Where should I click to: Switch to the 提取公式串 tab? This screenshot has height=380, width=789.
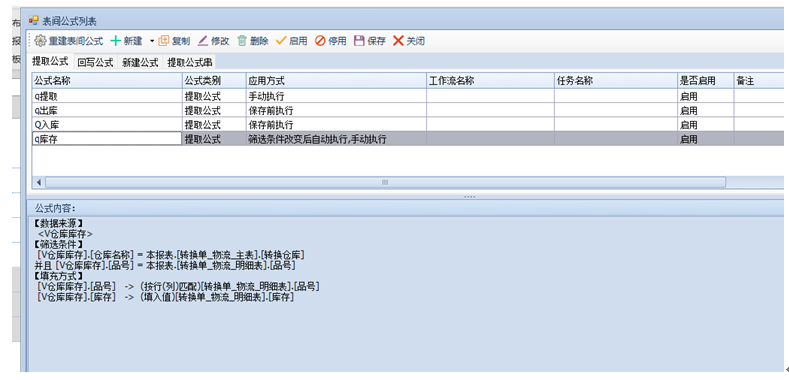[189, 62]
